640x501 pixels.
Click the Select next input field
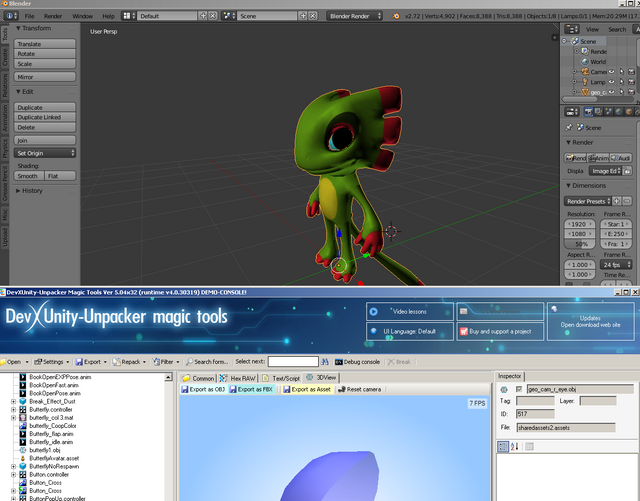pyautogui.click(x=293, y=361)
